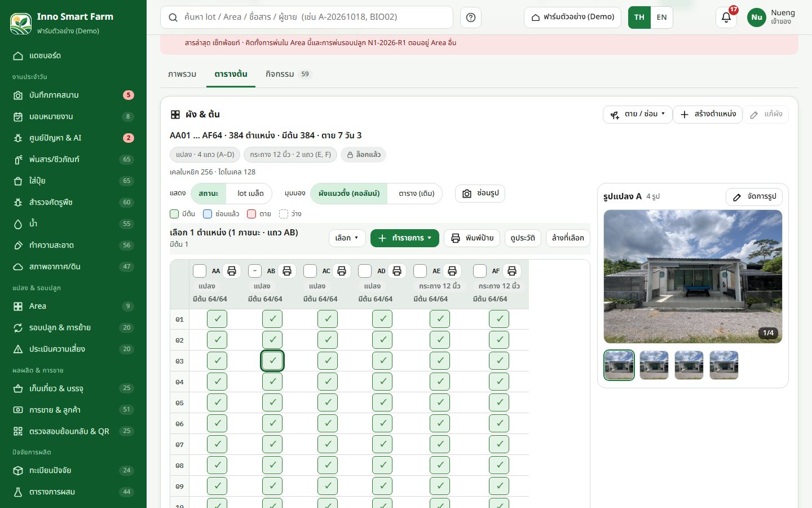The height and width of the screenshot is (508, 812).
Task: Print labels for column AA
Action: click(x=232, y=271)
